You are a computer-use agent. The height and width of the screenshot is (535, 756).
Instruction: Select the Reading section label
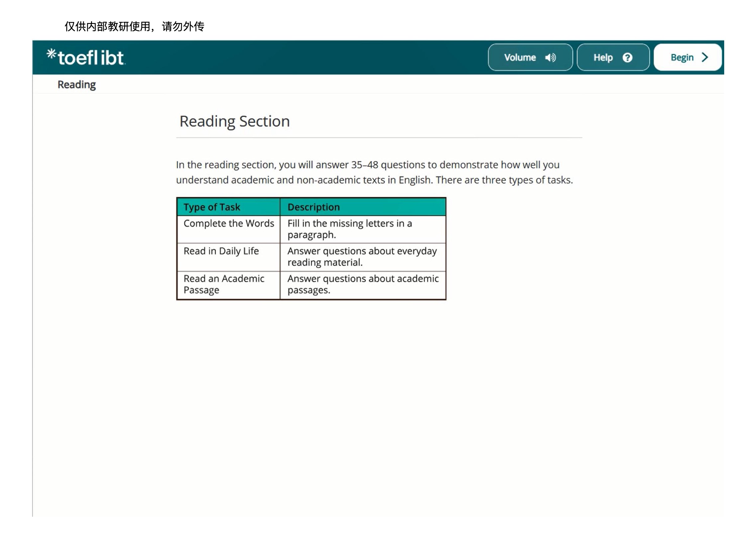(77, 85)
